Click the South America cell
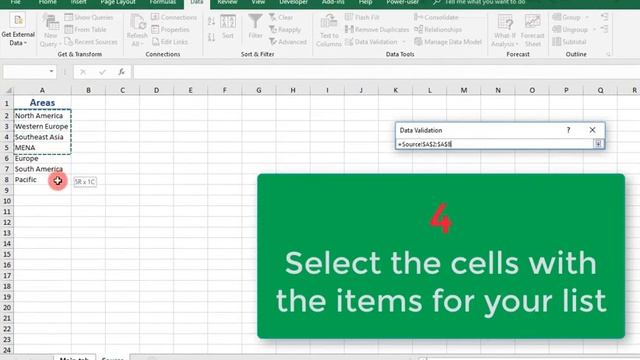 coord(42,169)
